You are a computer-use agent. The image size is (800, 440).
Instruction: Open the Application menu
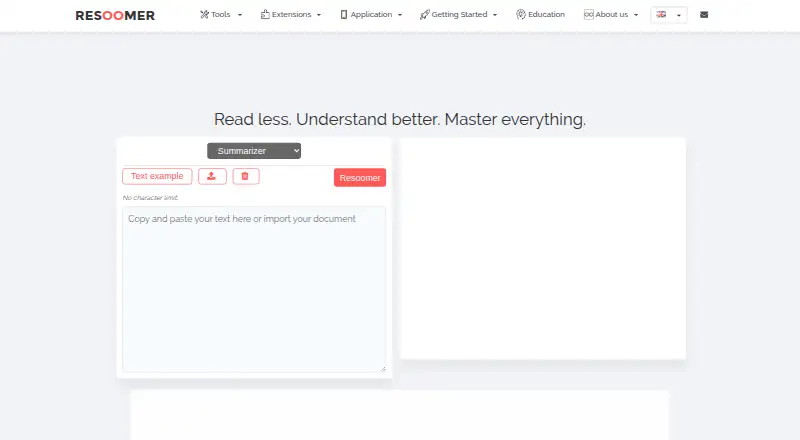click(x=371, y=15)
